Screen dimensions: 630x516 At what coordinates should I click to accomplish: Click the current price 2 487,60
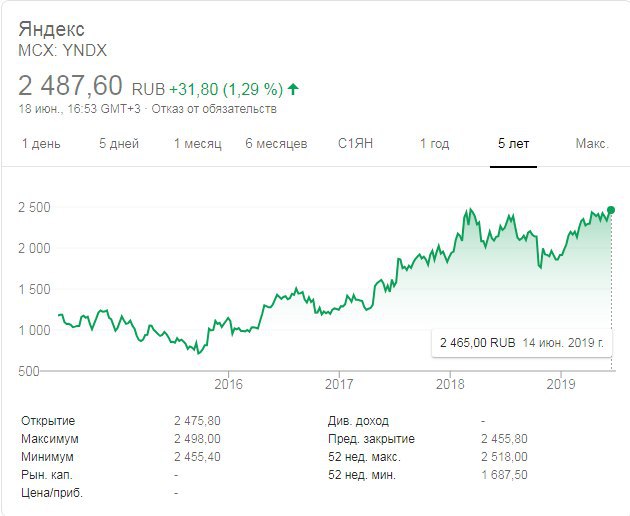coord(70,86)
